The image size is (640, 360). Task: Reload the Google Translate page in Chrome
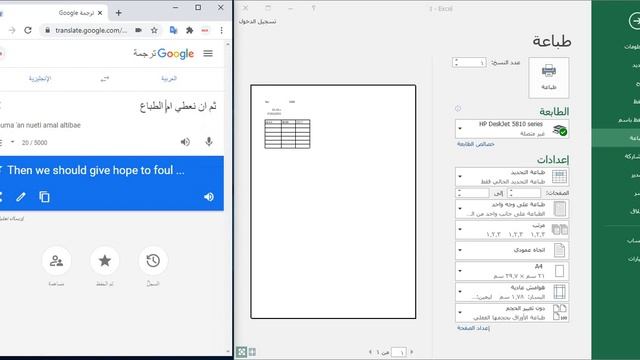28,30
